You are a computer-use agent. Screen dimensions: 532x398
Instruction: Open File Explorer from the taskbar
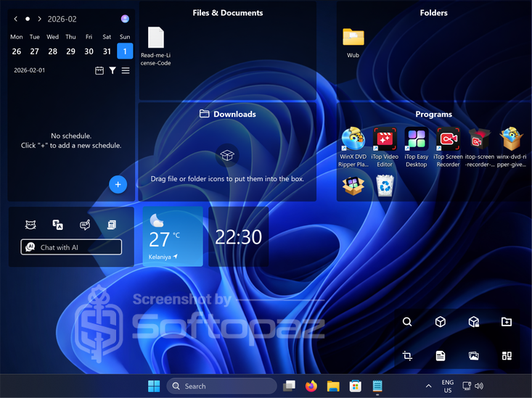[333, 386]
